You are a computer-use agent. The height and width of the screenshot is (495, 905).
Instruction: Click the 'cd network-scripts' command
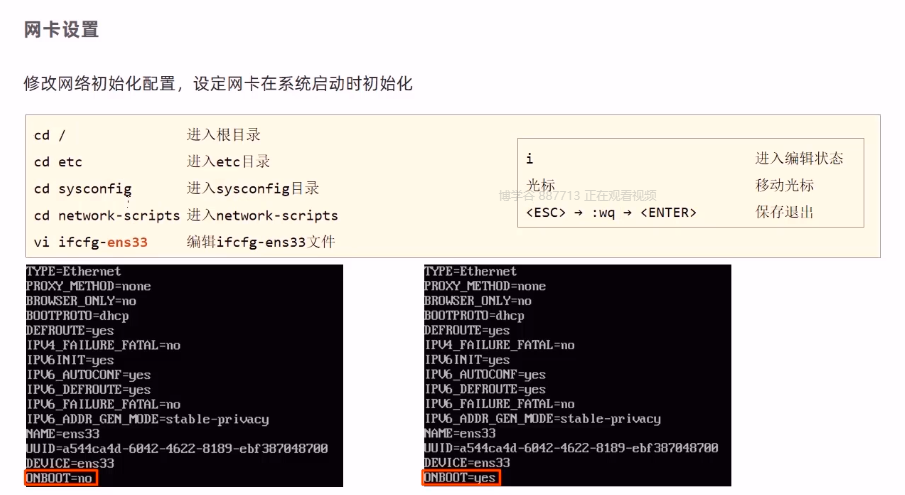click(107, 215)
